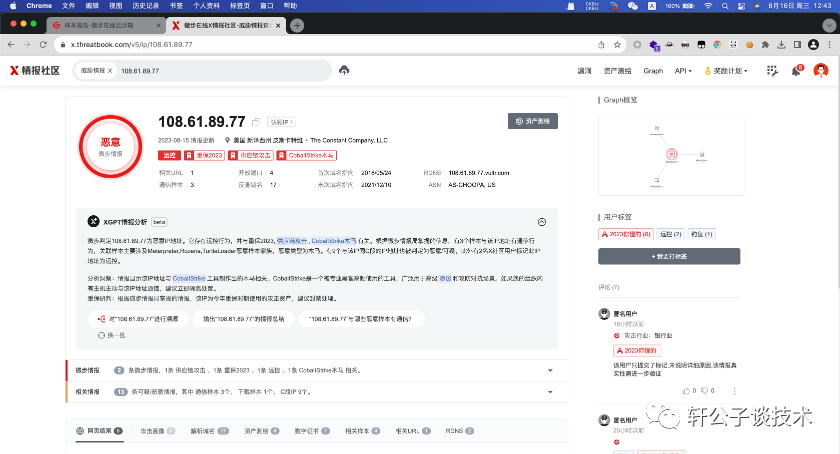
Task: Toggle Chrome side panel icon
Action: (x=797, y=44)
